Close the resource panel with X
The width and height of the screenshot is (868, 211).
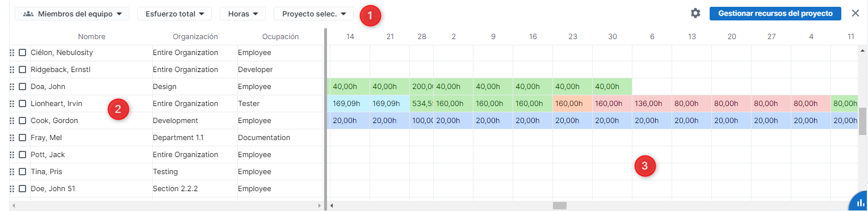pyautogui.click(x=856, y=14)
